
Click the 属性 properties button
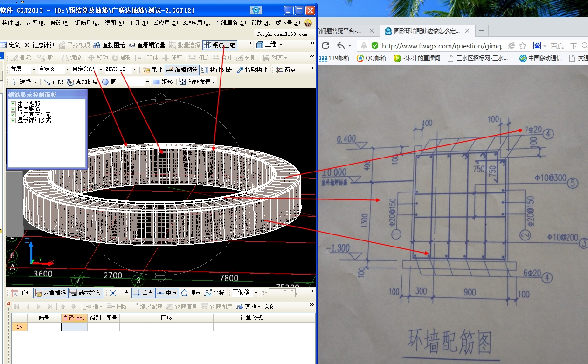152,69
